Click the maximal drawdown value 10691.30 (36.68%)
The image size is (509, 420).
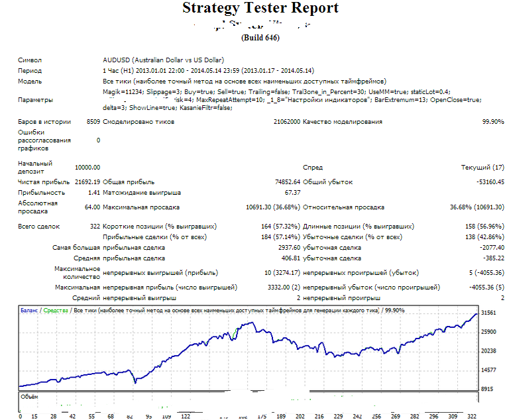coord(273,207)
